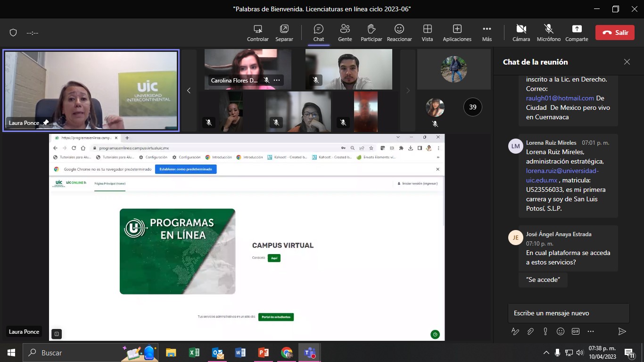Click the pin icon beside Laura Ponce
The height and width of the screenshot is (362, 644).
46,123
